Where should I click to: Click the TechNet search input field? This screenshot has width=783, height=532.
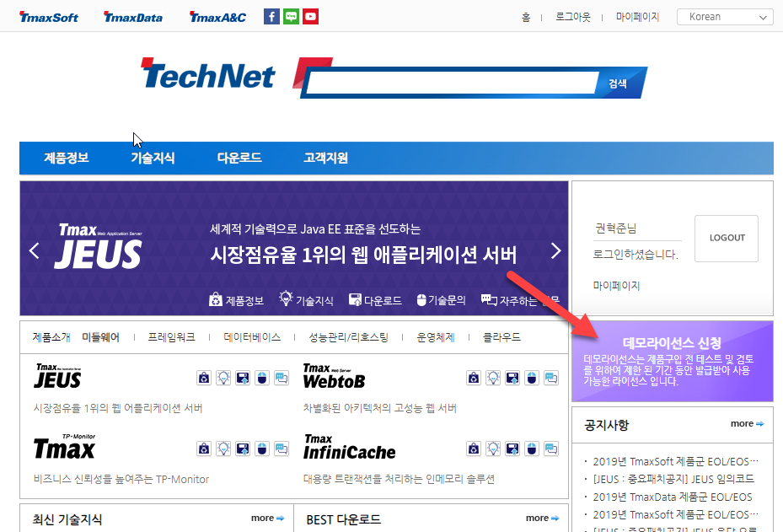452,83
